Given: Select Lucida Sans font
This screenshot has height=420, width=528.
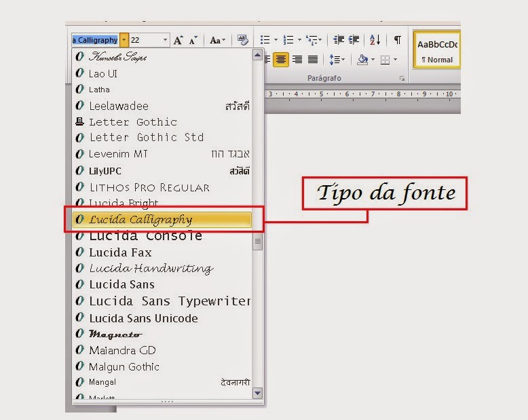Looking at the screenshot, I should tap(162, 285).
